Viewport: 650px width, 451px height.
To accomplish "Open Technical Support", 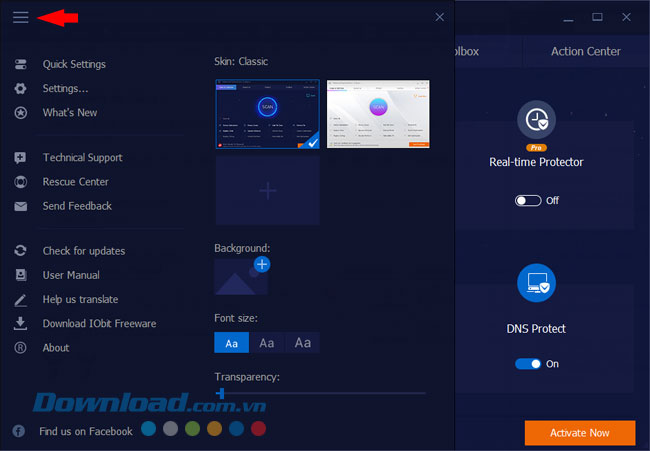I will click(82, 158).
